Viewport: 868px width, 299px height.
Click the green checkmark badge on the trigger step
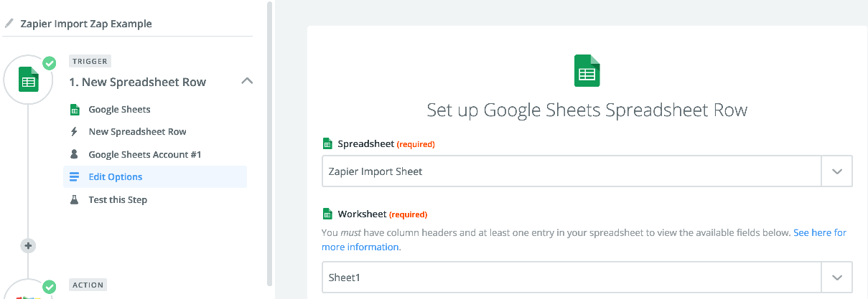pos(49,63)
